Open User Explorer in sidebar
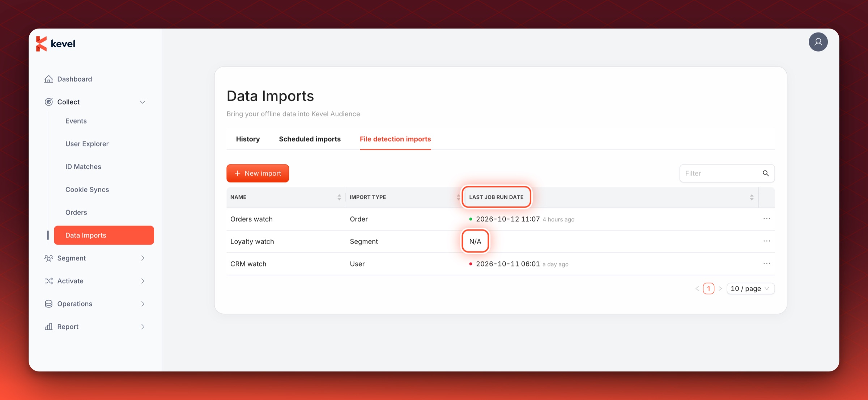The width and height of the screenshot is (868, 400). click(87, 144)
